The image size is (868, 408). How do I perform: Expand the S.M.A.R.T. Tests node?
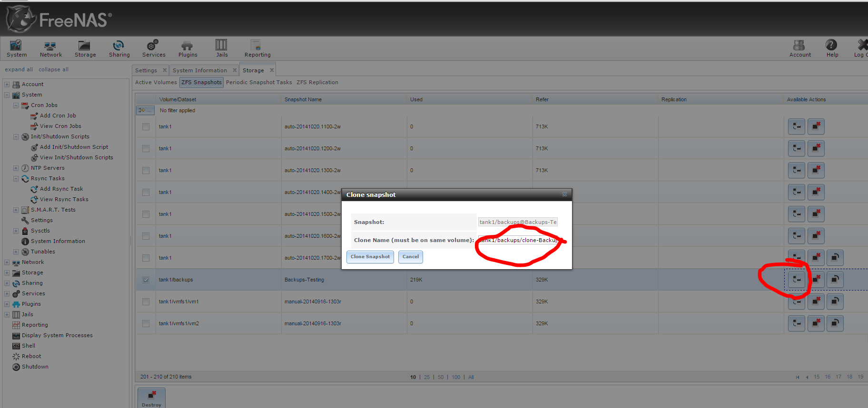pyautogui.click(x=16, y=210)
